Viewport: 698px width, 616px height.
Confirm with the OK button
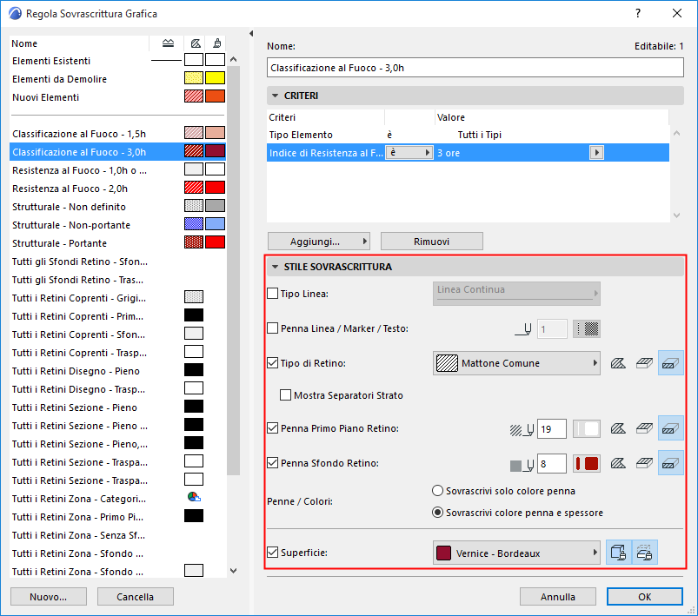pos(645,596)
